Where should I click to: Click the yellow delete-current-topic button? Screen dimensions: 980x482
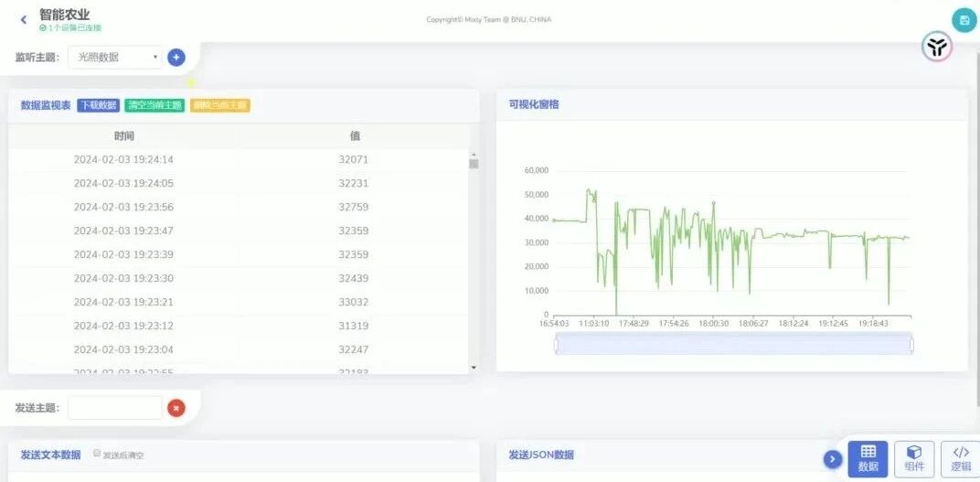(x=220, y=106)
